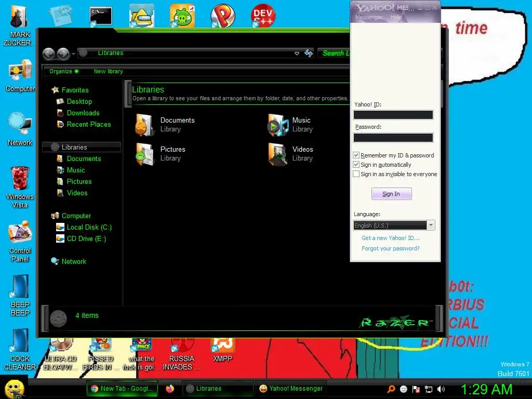
Task: Click Get a new Yahoo! ID link
Action: coord(391,238)
